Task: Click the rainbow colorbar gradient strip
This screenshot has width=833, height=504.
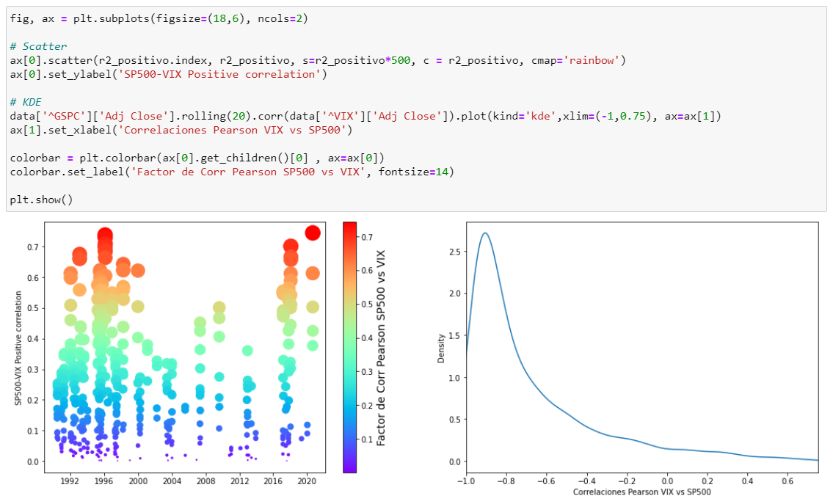Action: click(x=350, y=346)
